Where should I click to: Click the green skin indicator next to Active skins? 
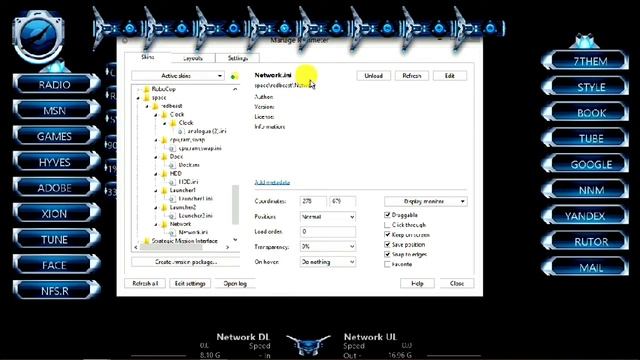click(x=234, y=76)
